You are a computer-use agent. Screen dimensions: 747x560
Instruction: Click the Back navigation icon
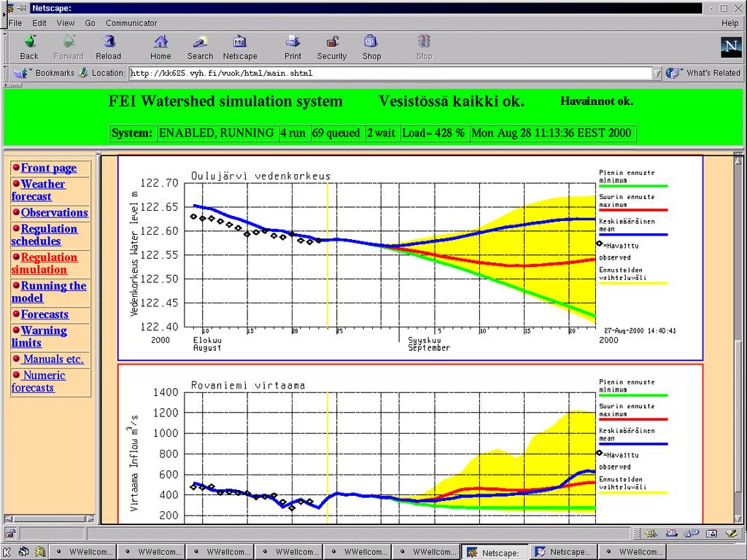pos(29,42)
